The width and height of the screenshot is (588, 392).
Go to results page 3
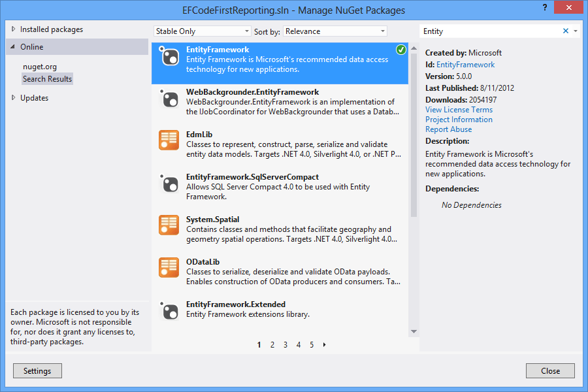pos(286,345)
